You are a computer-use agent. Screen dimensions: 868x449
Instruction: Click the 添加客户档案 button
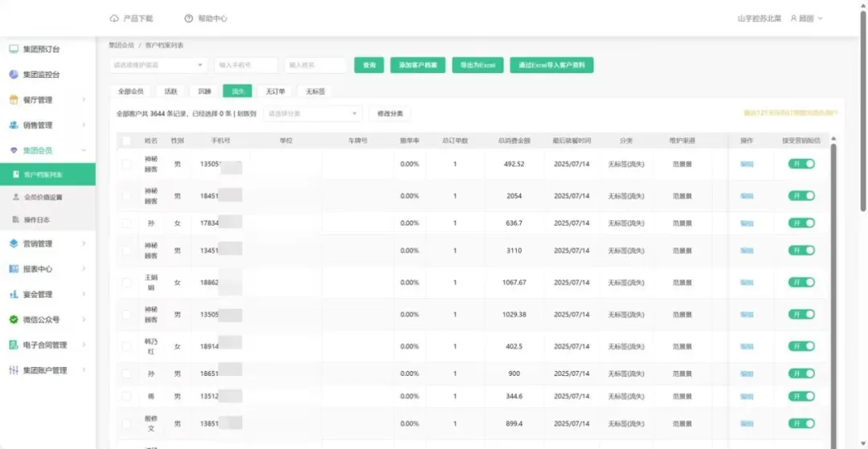(418, 65)
